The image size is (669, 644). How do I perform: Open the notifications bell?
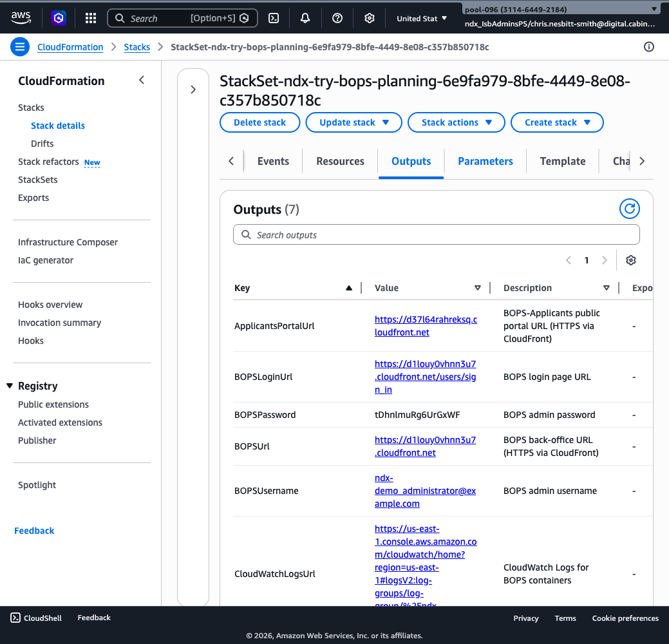(305, 17)
